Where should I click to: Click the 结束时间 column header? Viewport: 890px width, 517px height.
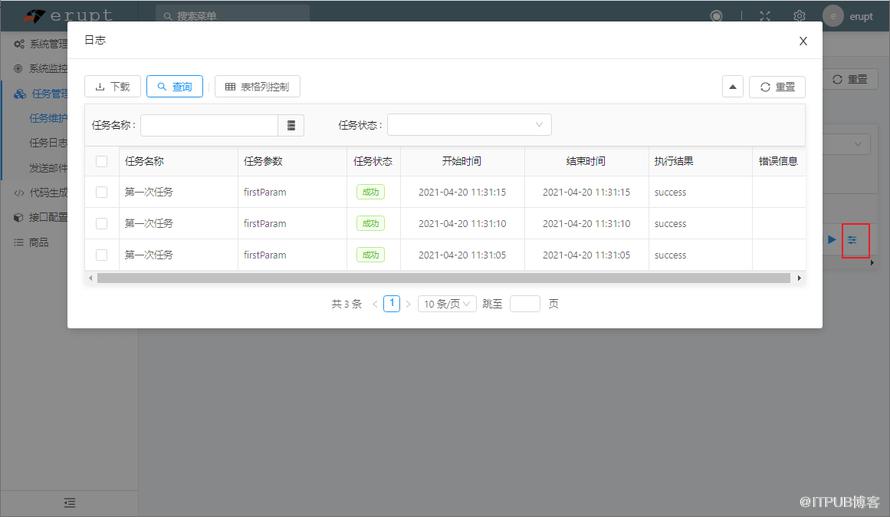click(586, 161)
